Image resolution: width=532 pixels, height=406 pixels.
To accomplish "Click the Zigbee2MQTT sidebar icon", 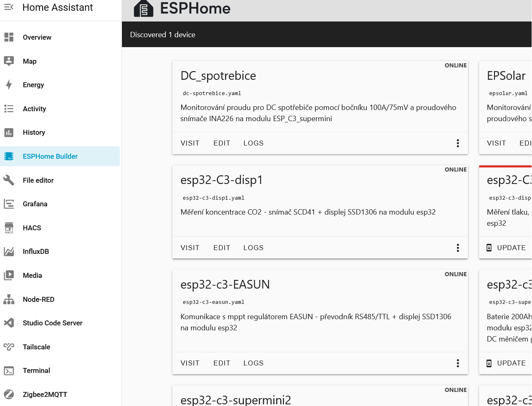I will pyautogui.click(x=9, y=394).
